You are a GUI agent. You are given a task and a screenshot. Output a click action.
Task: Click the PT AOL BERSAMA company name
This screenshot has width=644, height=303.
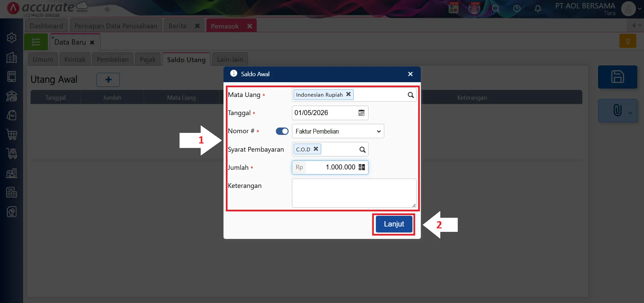[585, 6]
